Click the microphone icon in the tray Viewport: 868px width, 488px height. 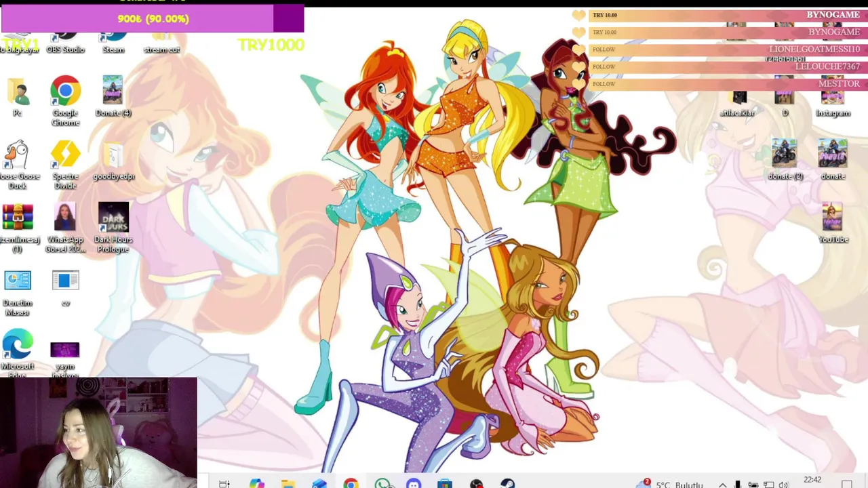pyautogui.click(x=738, y=484)
